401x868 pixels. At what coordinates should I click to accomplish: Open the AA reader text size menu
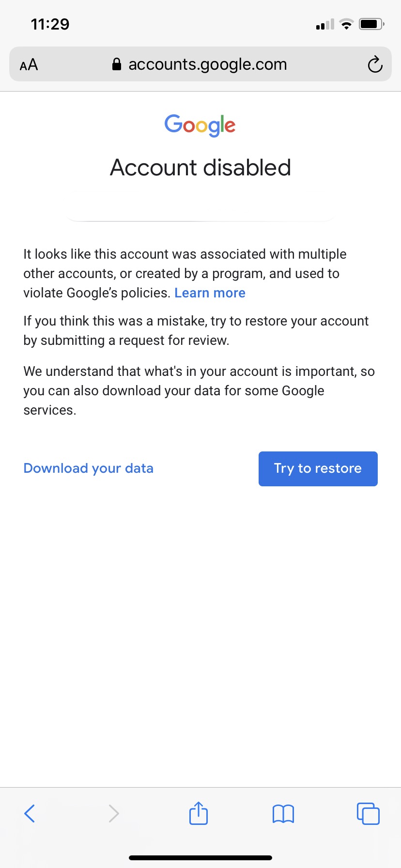coord(29,64)
